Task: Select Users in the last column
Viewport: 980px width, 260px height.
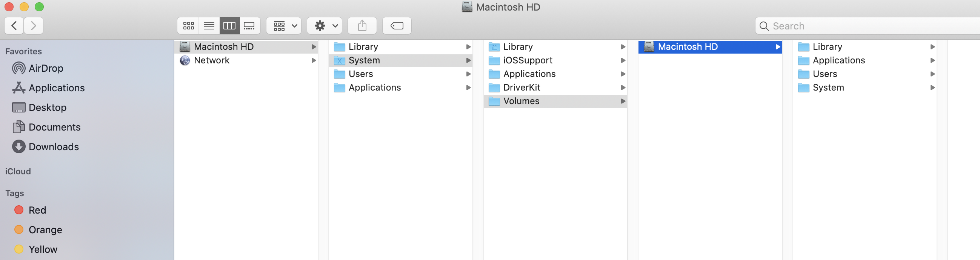Action: click(x=865, y=74)
